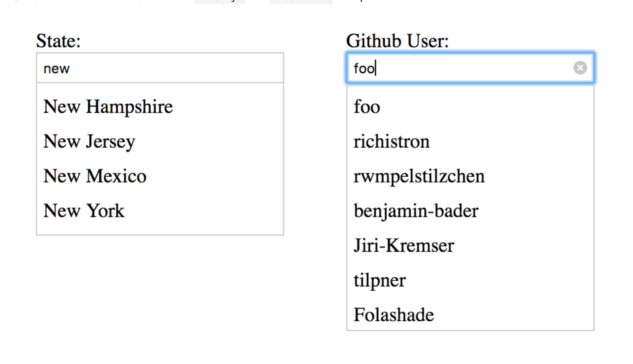Pick rwmpelstilzchen from Github user suggestions
The height and width of the screenshot is (364, 633).
(x=419, y=176)
